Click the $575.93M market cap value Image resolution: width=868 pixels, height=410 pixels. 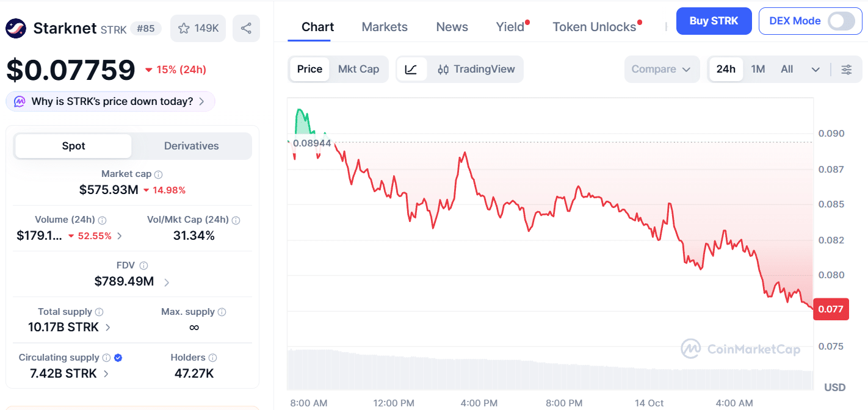(109, 190)
